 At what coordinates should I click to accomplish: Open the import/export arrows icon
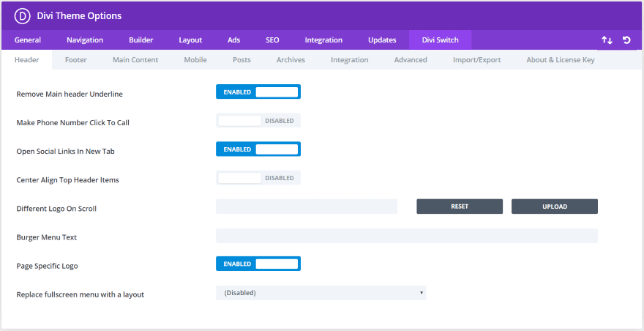pos(607,40)
